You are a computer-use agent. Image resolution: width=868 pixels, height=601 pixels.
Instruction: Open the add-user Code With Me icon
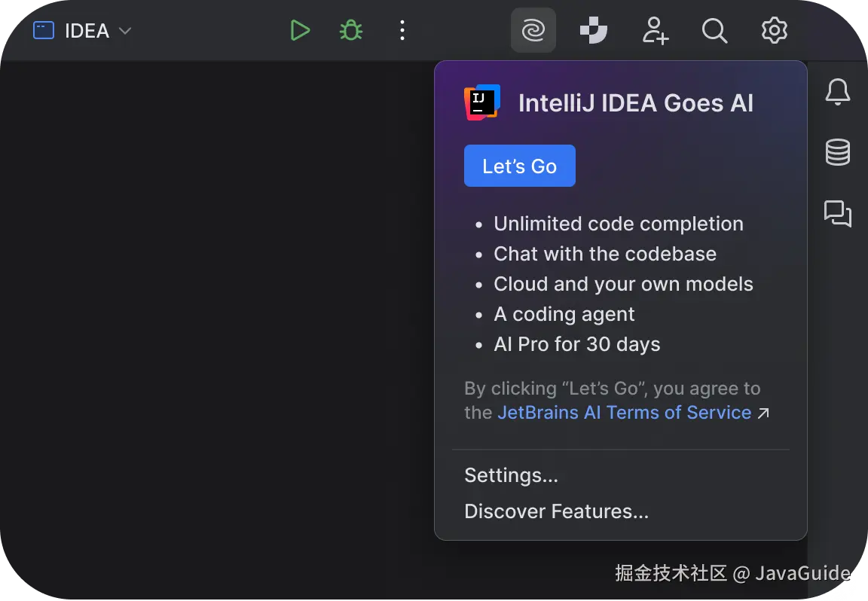coord(655,31)
